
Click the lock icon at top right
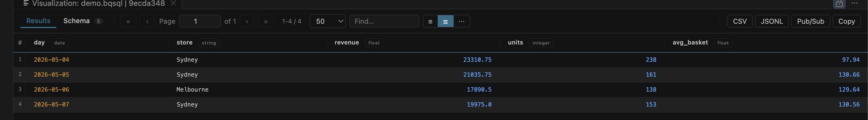(x=839, y=4)
